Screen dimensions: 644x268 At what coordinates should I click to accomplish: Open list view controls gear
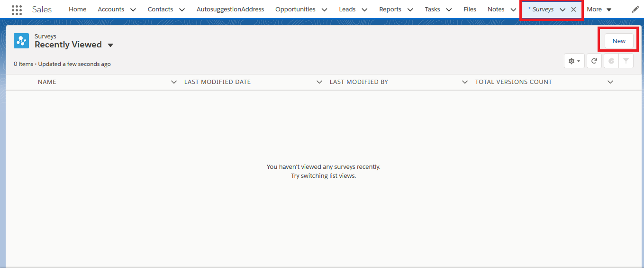[574, 61]
